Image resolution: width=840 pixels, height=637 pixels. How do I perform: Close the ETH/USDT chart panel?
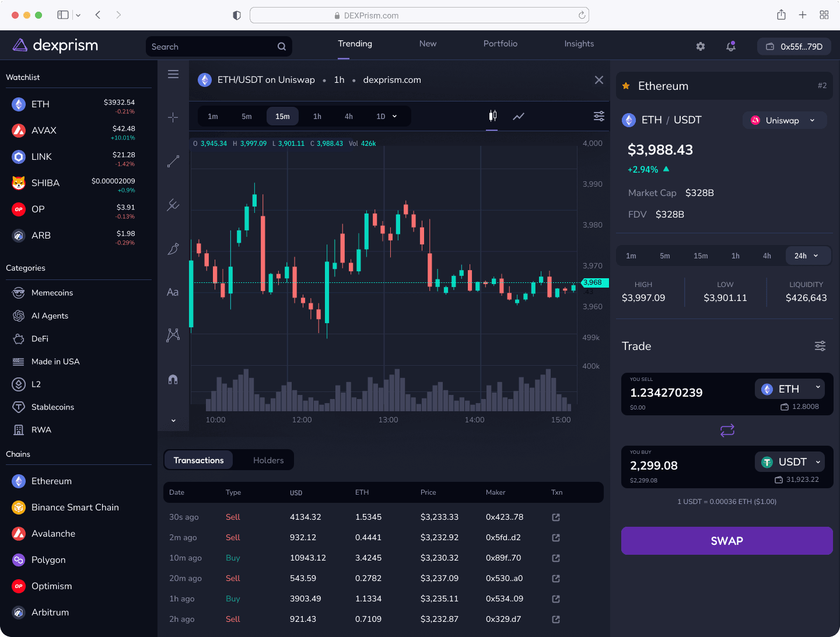click(599, 80)
